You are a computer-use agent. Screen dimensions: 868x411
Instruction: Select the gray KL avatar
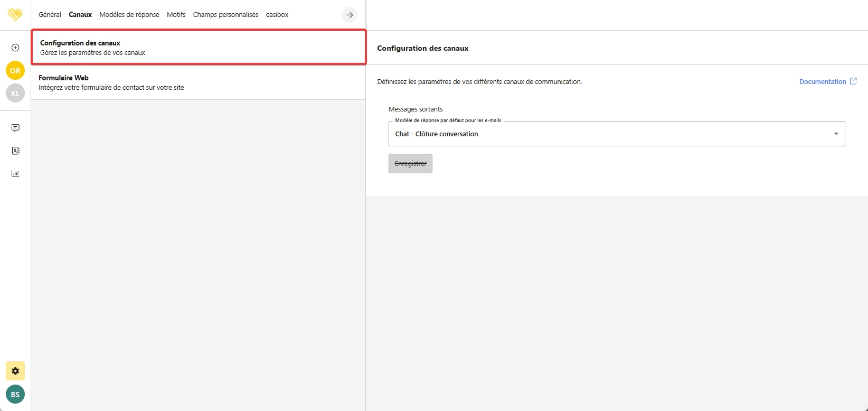coord(15,93)
